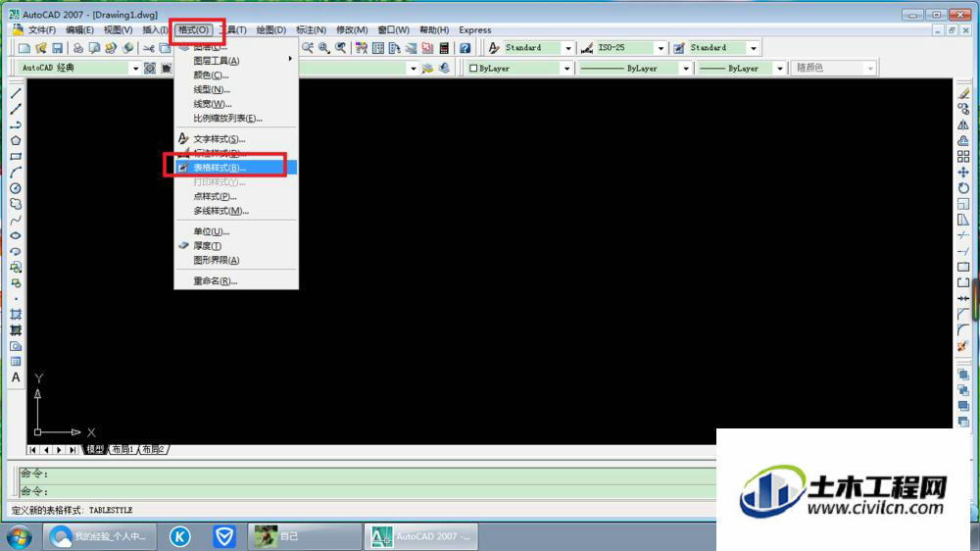The height and width of the screenshot is (551, 980).
Task: Choose 图形界限(A) from Format menu
Action: coord(235,260)
